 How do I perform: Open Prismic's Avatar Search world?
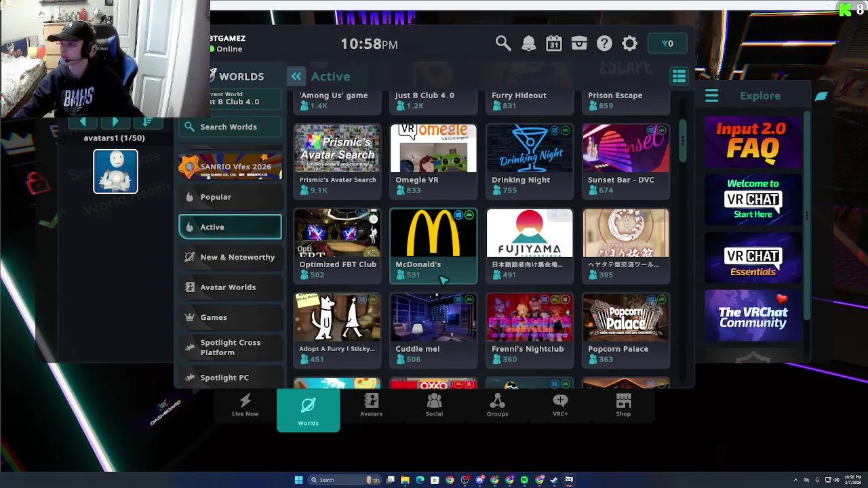click(x=337, y=161)
